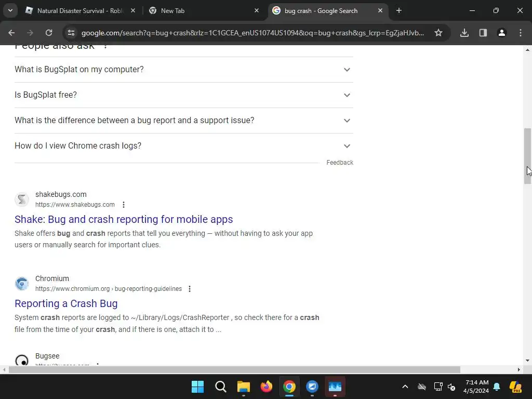Click the Chromium site favicon
Screen dimensions: 532x399
22,284
